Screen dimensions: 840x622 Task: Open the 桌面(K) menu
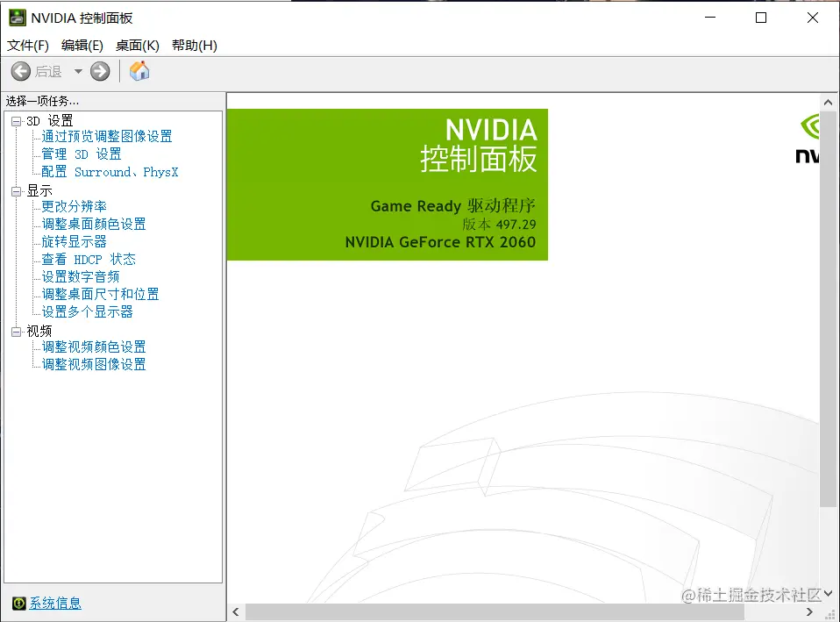click(x=137, y=46)
